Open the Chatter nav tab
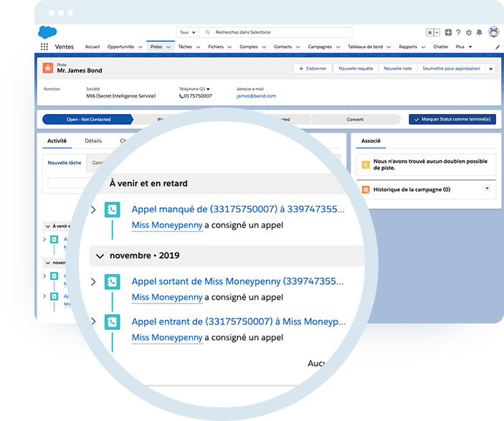504x421 pixels. coord(441,47)
